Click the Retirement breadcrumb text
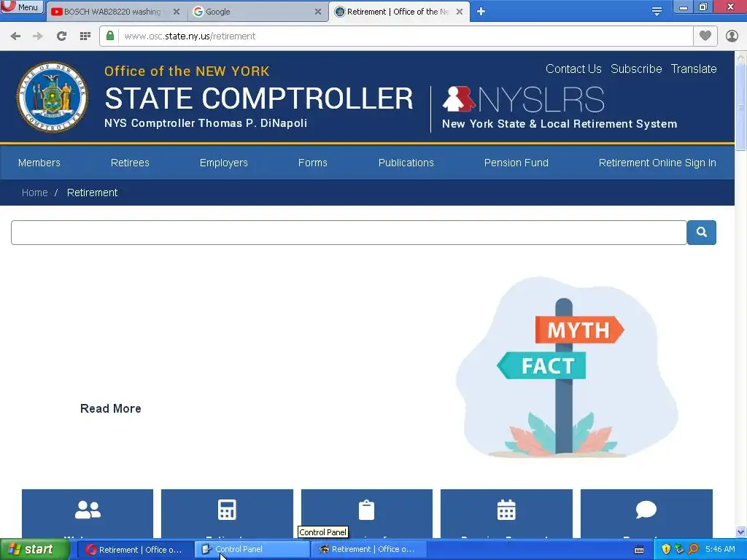747x560 pixels. click(92, 192)
